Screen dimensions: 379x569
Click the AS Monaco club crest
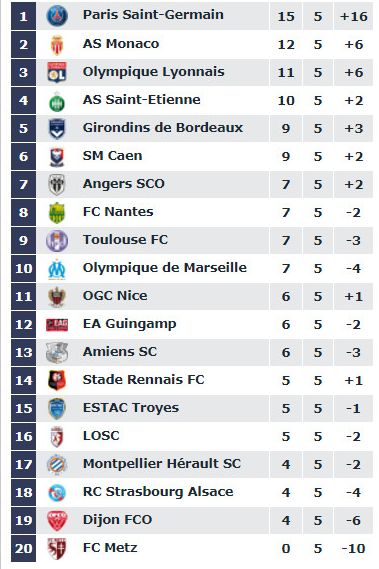click(57, 45)
